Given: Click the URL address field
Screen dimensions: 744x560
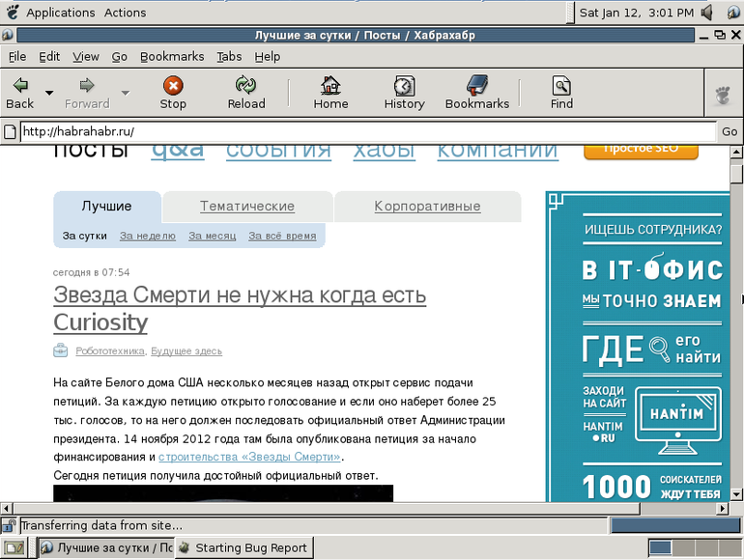Looking at the screenshot, I should [368, 131].
